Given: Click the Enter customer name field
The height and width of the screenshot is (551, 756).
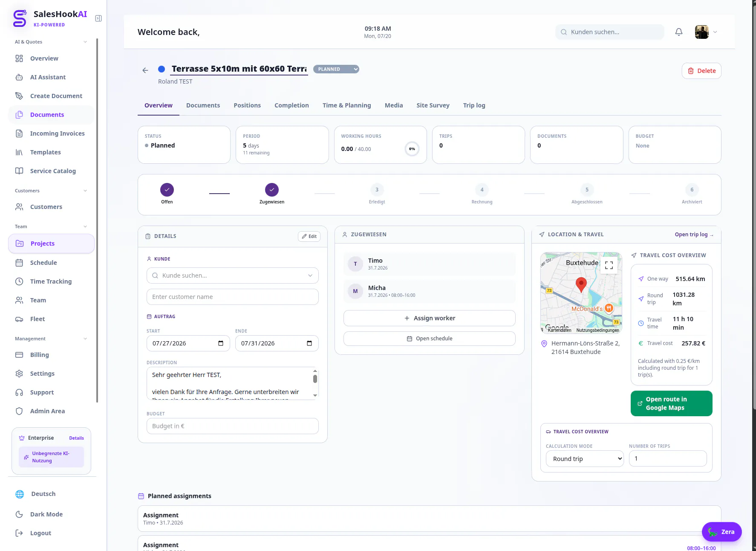Looking at the screenshot, I should 233,297.
